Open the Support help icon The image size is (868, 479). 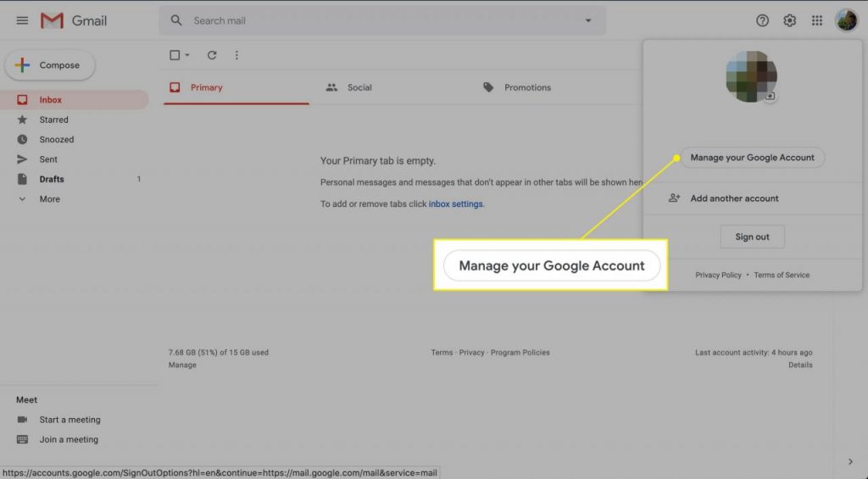tap(762, 20)
